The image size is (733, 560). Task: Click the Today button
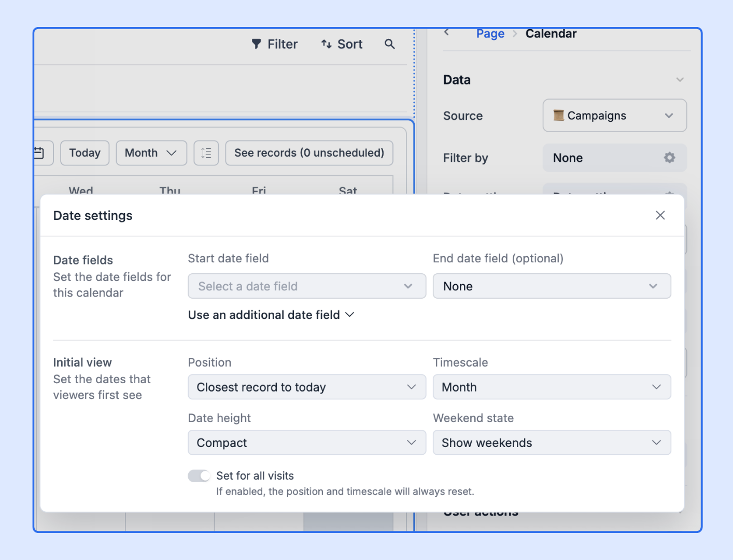[x=85, y=153]
